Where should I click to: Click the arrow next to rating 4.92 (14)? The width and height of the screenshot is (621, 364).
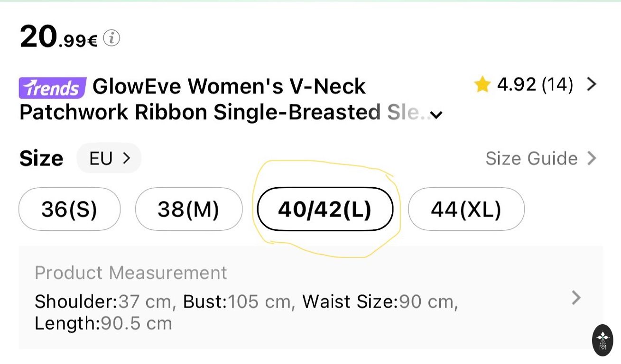pyautogui.click(x=591, y=84)
